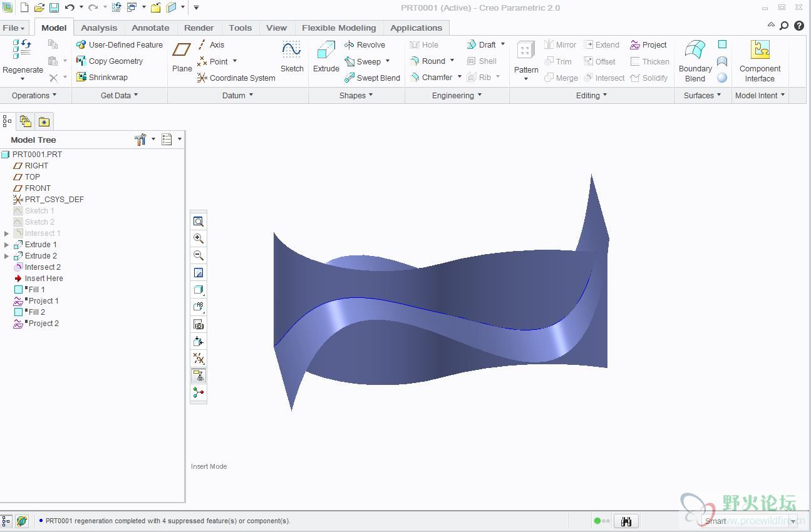Image resolution: width=811 pixels, height=532 pixels.
Task: Select the Plane datum tool
Action: tap(182, 57)
